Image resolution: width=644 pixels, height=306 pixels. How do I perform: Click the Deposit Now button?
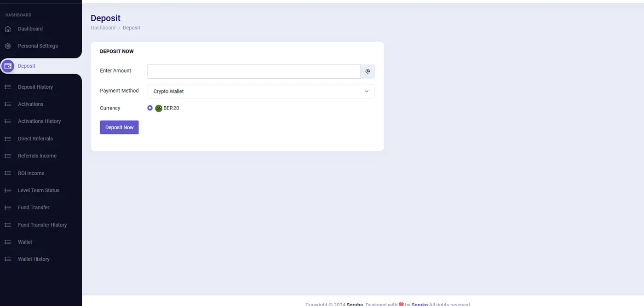pos(119,127)
